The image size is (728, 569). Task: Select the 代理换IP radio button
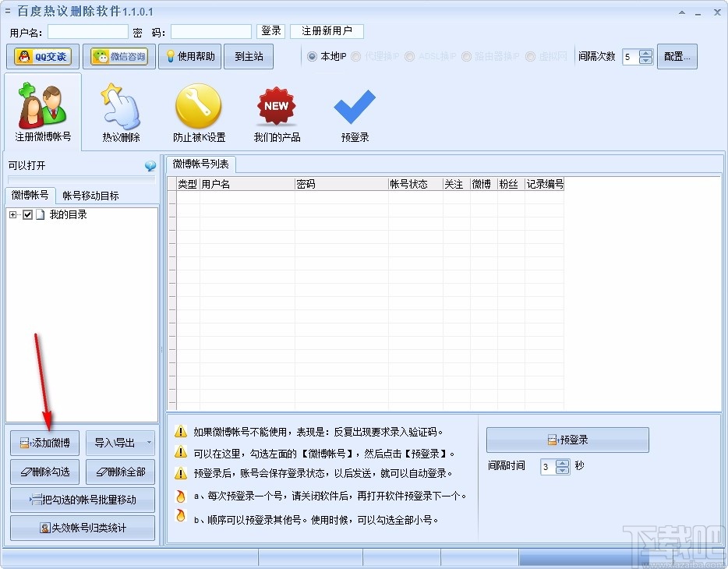(356, 55)
